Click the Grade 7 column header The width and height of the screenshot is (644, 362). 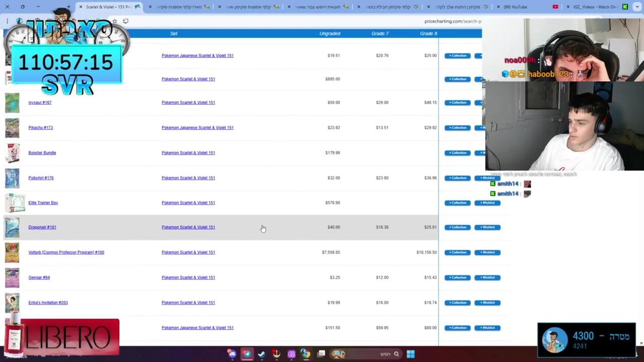(380, 34)
